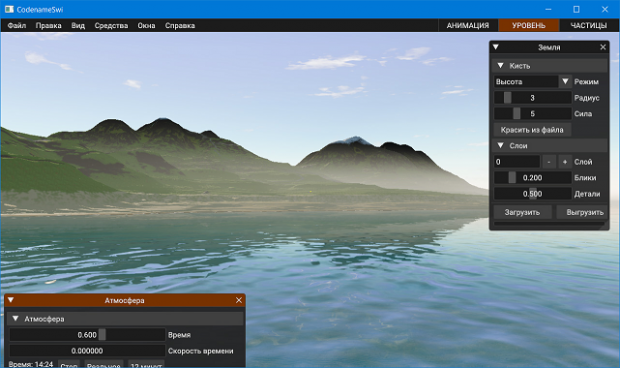Click the Детали slider showing 0.500
The image size is (620, 368).
[x=532, y=194]
